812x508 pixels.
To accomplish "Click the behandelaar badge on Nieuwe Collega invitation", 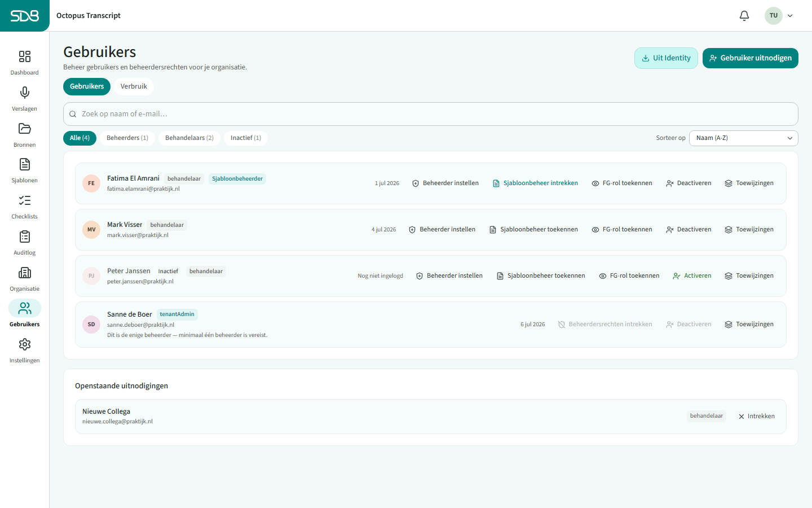I will pyautogui.click(x=707, y=416).
